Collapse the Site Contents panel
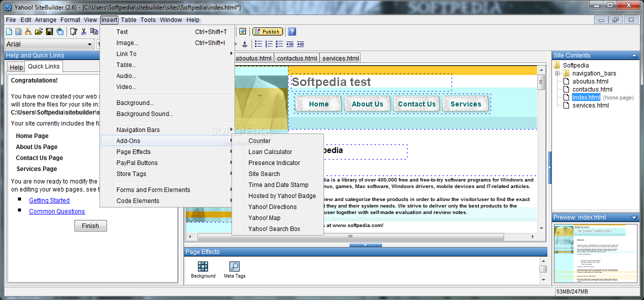The image size is (644, 300). [x=634, y=55]
